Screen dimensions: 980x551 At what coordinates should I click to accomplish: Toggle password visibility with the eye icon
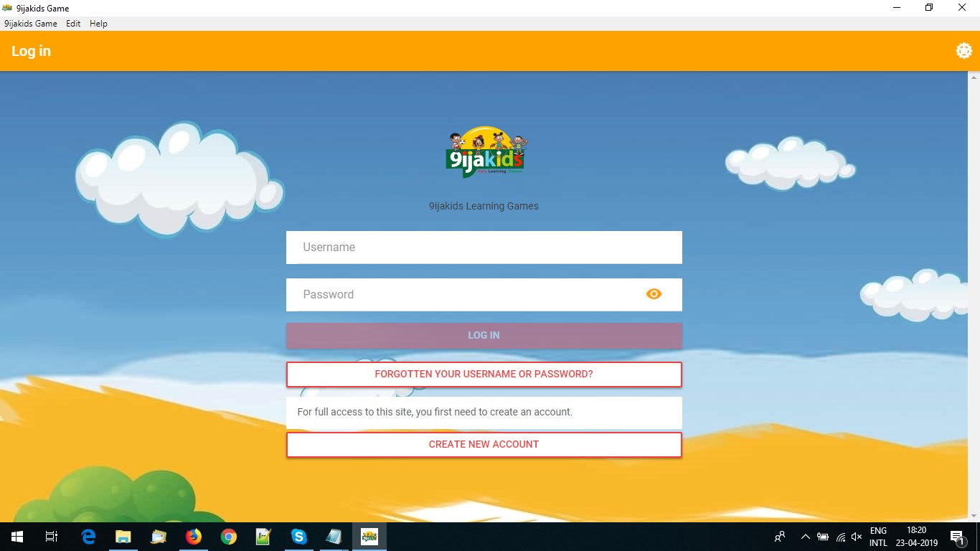tap(654, 294)
